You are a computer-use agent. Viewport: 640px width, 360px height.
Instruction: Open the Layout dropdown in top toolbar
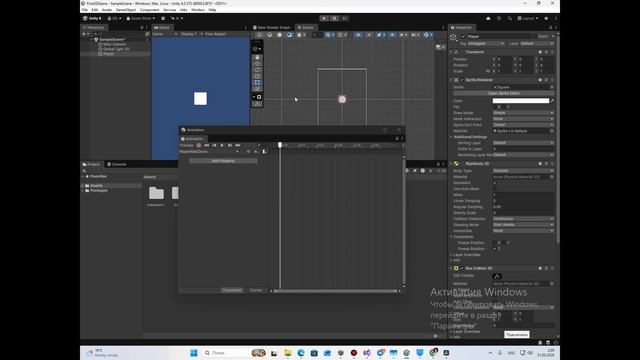528,18
